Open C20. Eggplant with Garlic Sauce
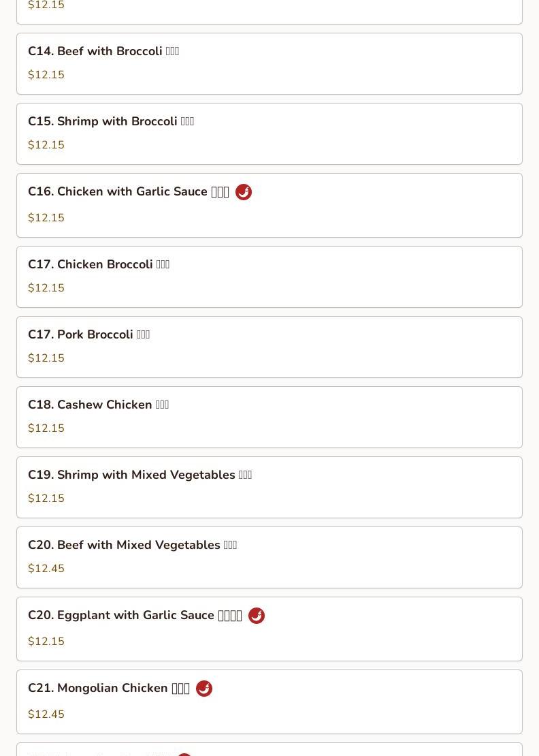The height and width of the screenshot is (756, 539). coord(135,616)
